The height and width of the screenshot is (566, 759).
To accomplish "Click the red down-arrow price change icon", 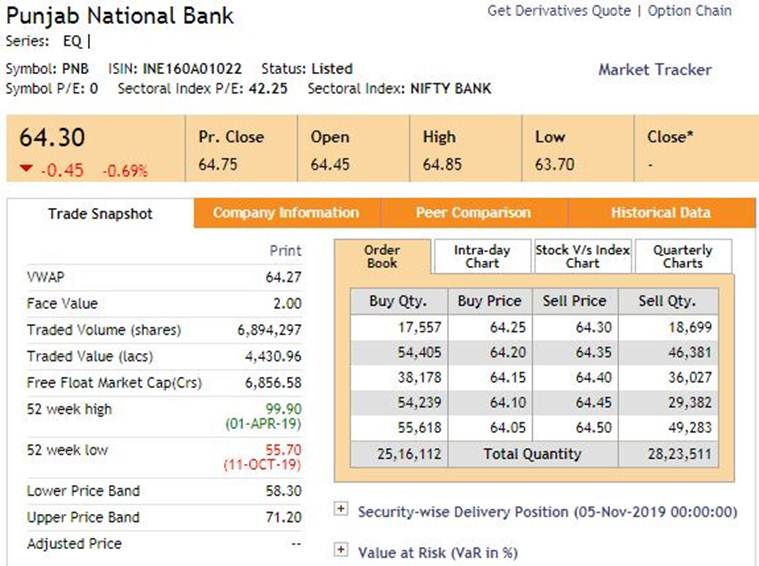I will pos(25,169).
